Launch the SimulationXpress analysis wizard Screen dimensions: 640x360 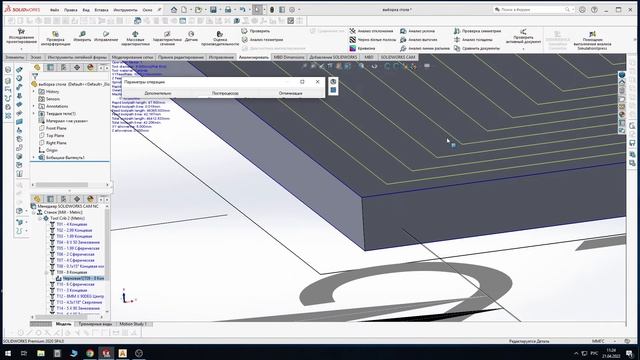coord(592,40)
